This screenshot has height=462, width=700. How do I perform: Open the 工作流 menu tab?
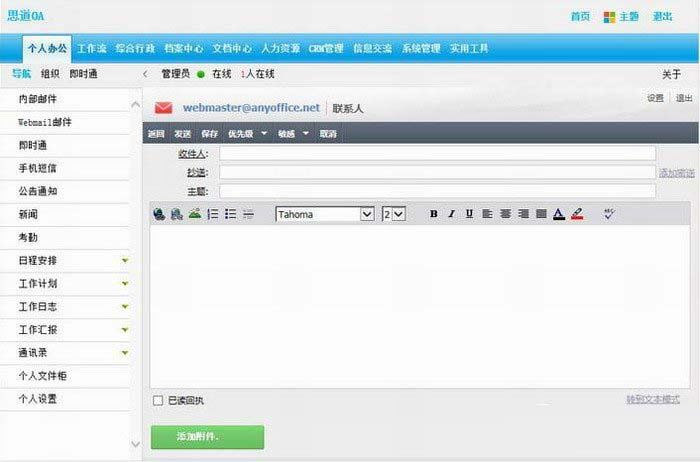pyautogui.click(x=92, y=48)
